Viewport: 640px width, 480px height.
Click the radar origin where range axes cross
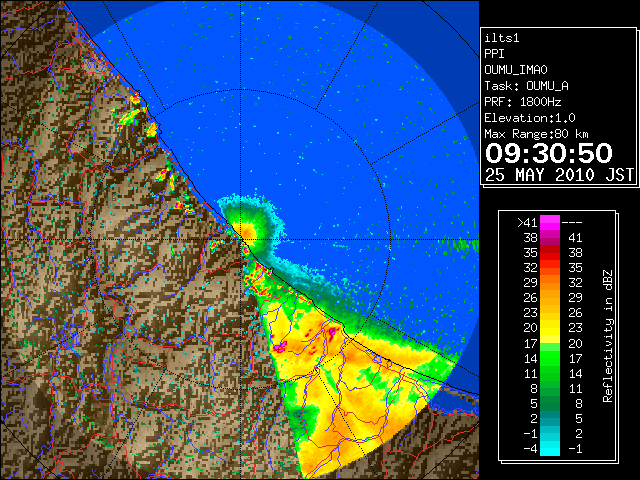coord(241,240)
